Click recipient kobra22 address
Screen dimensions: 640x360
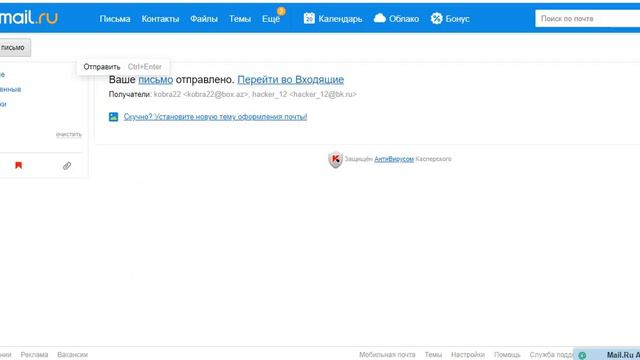click(201, 94)
